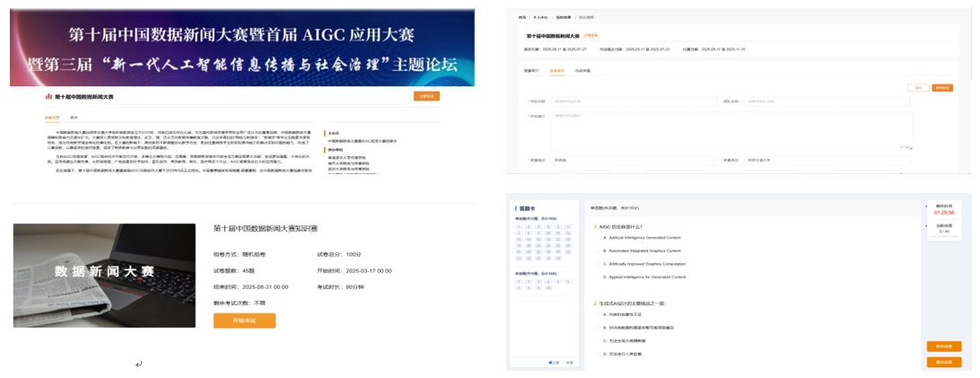This screenshot has width=980, height=378.
Task: Click the first breadcrumb home link
Action: (522, 18)
